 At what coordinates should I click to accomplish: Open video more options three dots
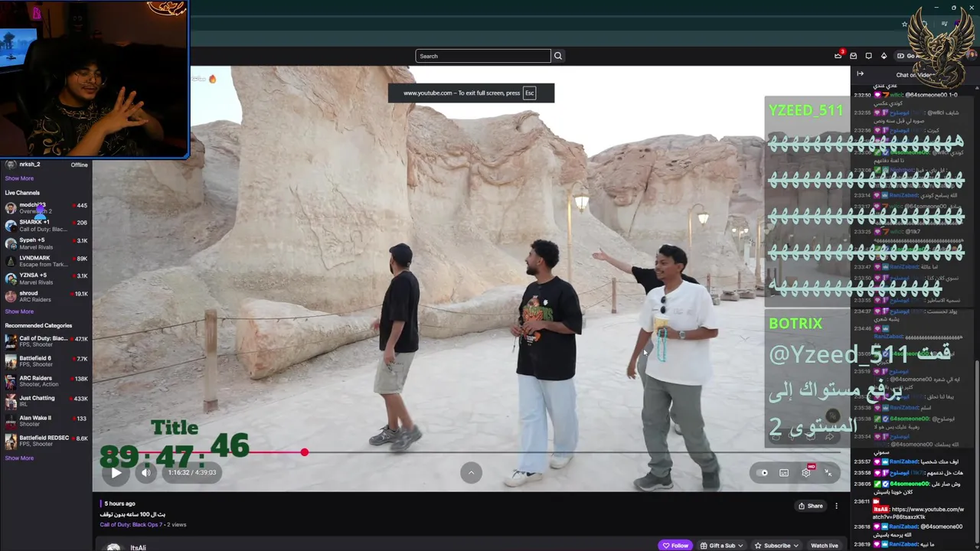coord(836,506)
